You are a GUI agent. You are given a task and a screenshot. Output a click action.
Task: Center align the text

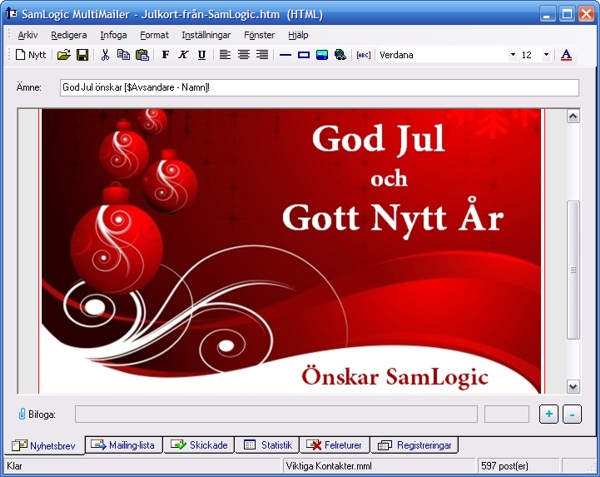pos(243,55)
